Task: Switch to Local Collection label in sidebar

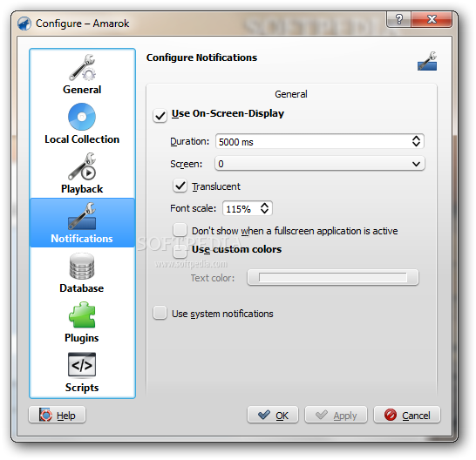Action: click(82, 139)
